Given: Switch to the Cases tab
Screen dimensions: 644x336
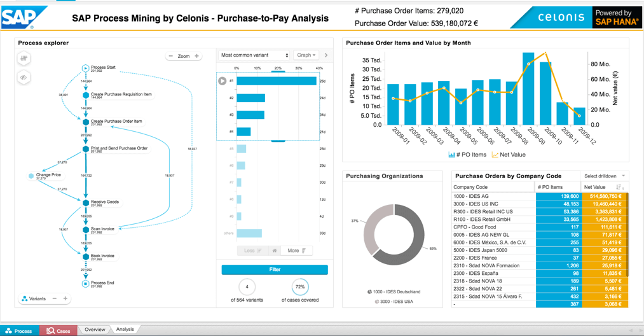Looking at the screenshot, I should click(58, 331).
